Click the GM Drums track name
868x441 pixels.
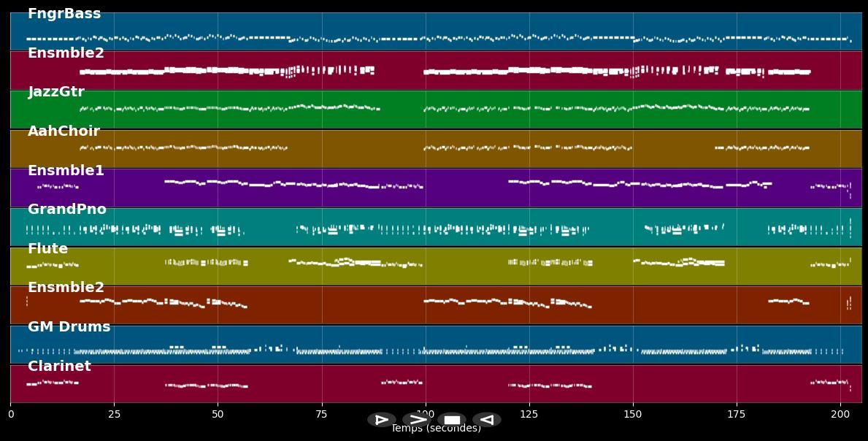[x=69, y=327]
